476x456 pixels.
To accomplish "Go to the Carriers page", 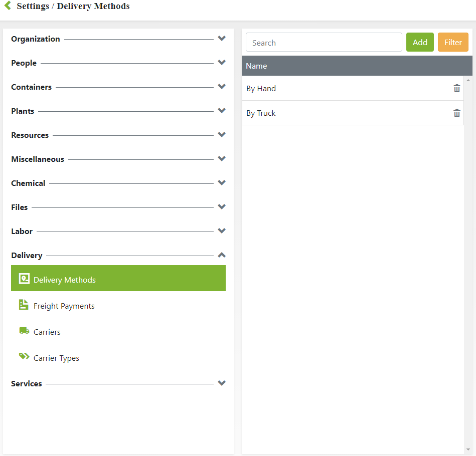I will click(x=47, y=332).
